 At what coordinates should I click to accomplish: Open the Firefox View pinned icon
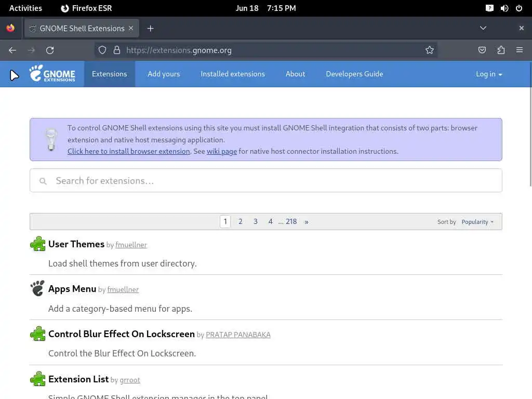[10, 28]
